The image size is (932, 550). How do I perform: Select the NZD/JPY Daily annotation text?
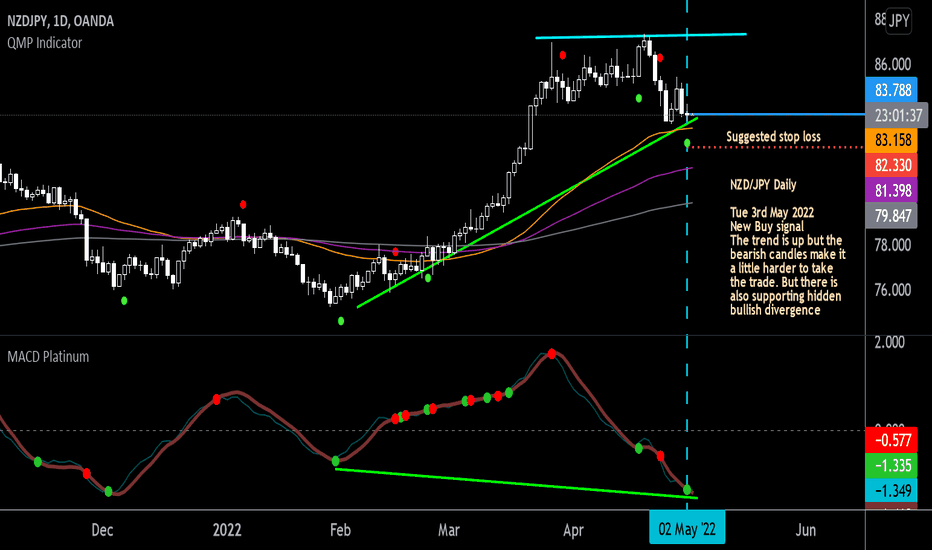point(763,185)
